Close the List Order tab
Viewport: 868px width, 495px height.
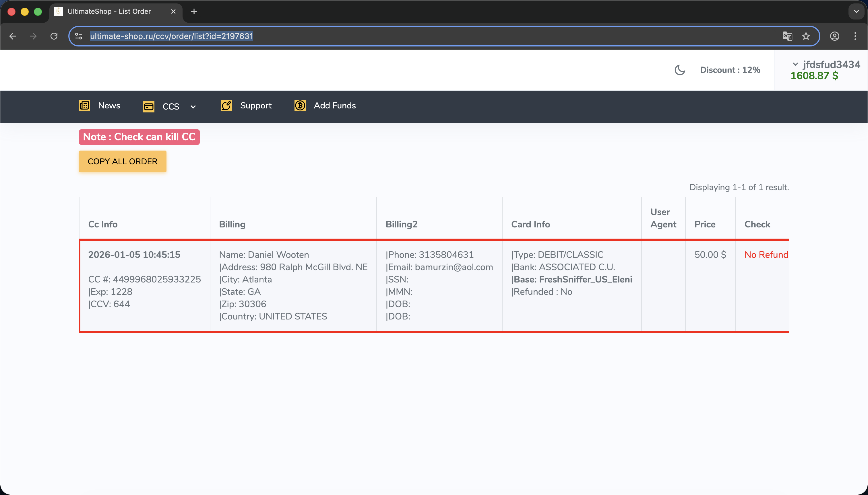click(x=173, y=11)
